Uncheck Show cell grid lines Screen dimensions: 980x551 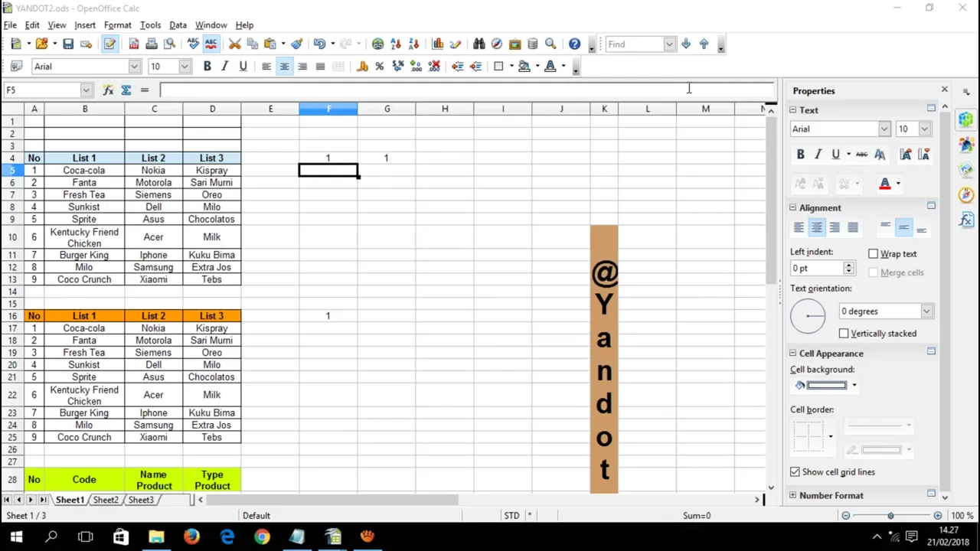point(795,472)
